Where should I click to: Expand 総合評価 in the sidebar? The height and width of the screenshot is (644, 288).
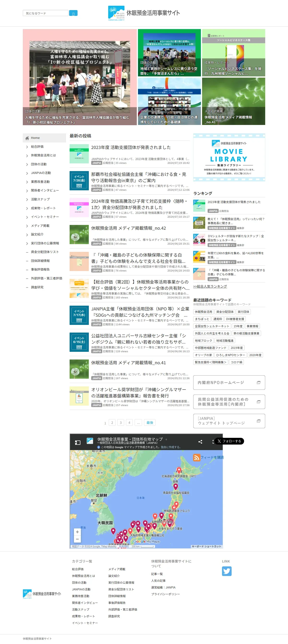[27, 147]
